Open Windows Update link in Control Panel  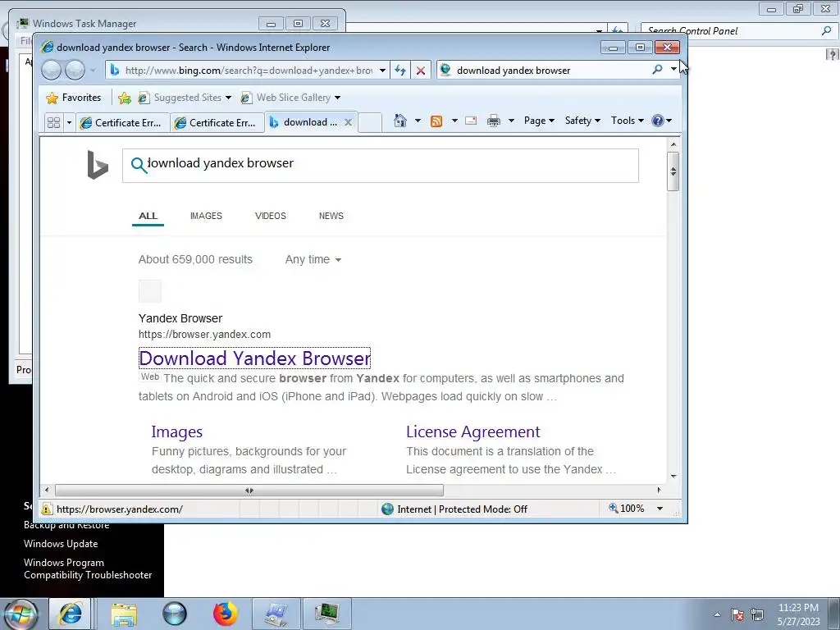coord(61,544)
